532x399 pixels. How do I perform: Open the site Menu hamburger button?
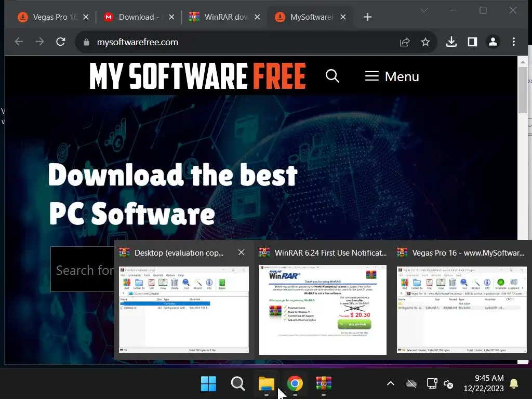(392, 76)
